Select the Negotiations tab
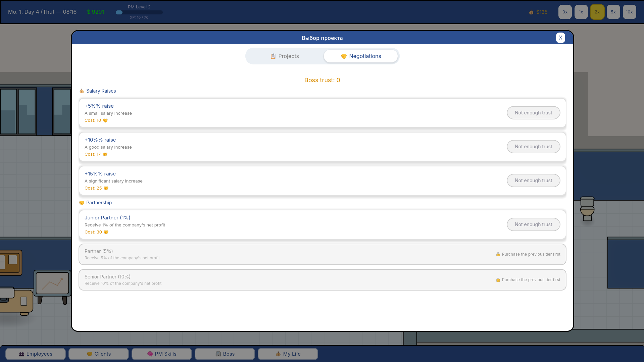 (x=361, y=56)
